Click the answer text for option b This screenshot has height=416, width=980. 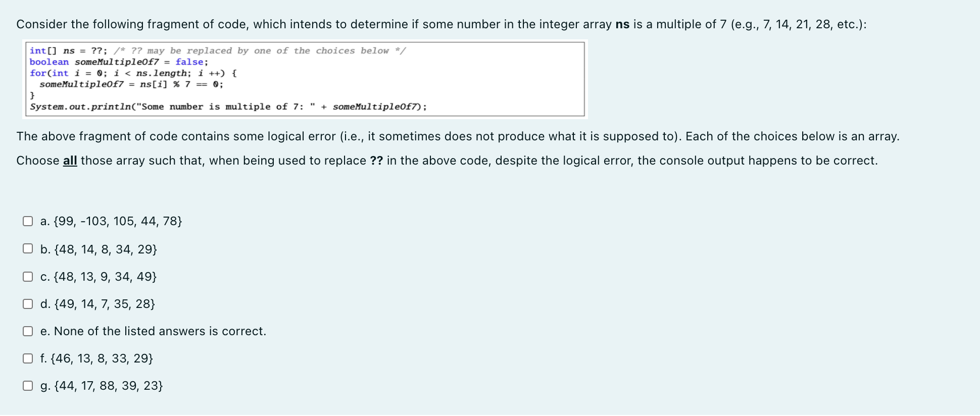[x=100, y=248]
